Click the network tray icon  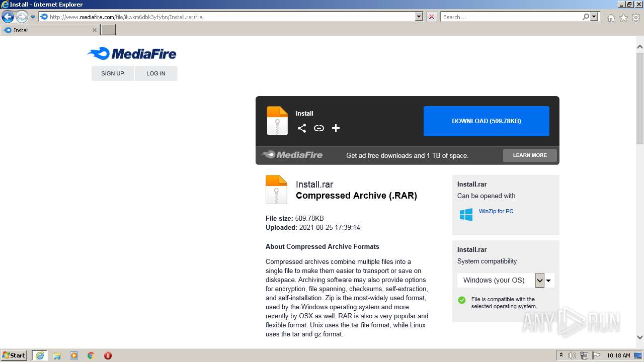[x=584, y=355]
